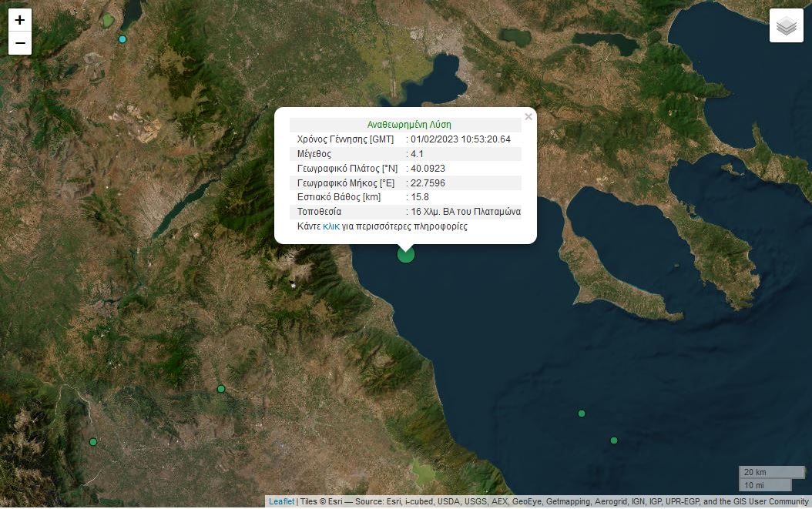Click the upper green marker in the sea

coord(582,414)
